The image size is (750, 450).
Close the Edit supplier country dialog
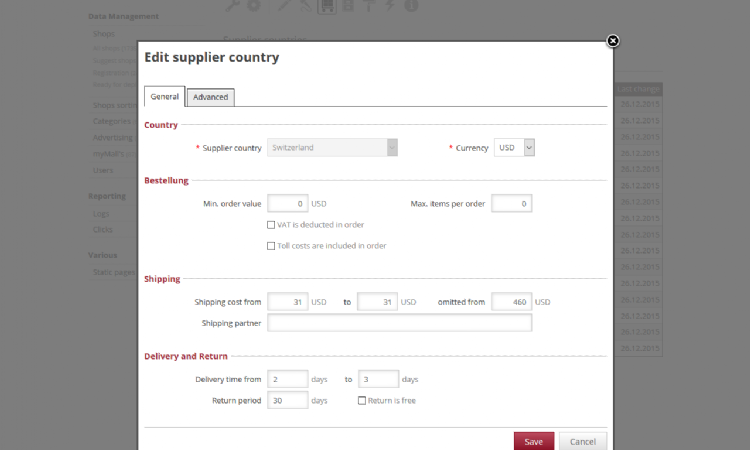[613, 41]
